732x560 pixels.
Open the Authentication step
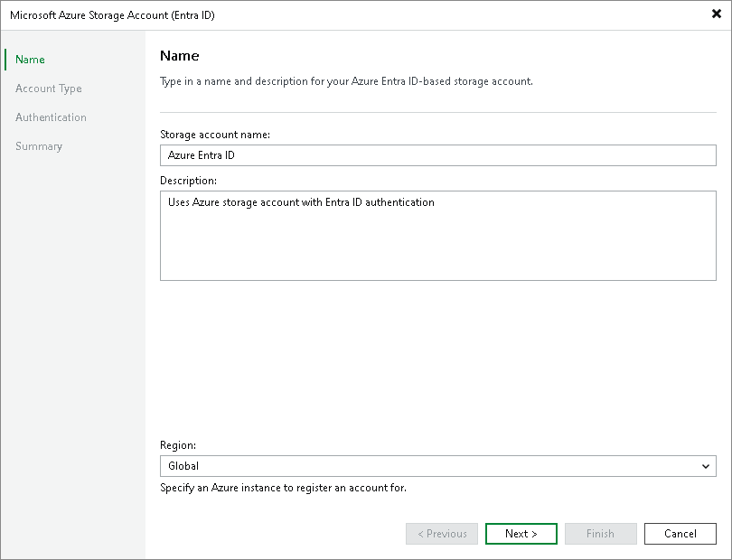[x=51, y=117]
